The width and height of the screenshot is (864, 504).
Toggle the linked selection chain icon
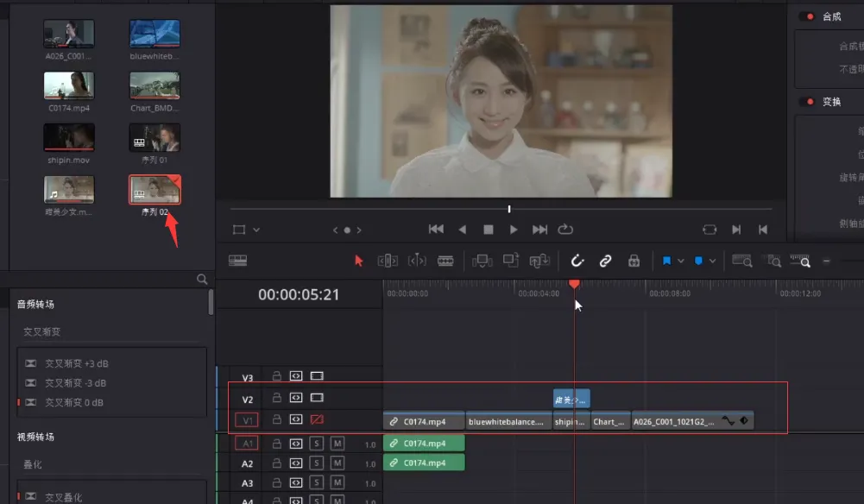(605, 261)
